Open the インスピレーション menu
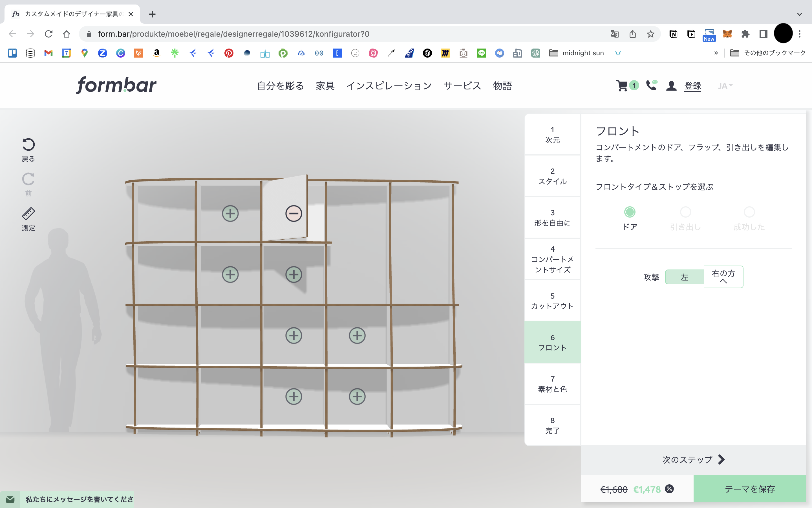This screenshot has width=812, height=508. click(x=389, y=86)
